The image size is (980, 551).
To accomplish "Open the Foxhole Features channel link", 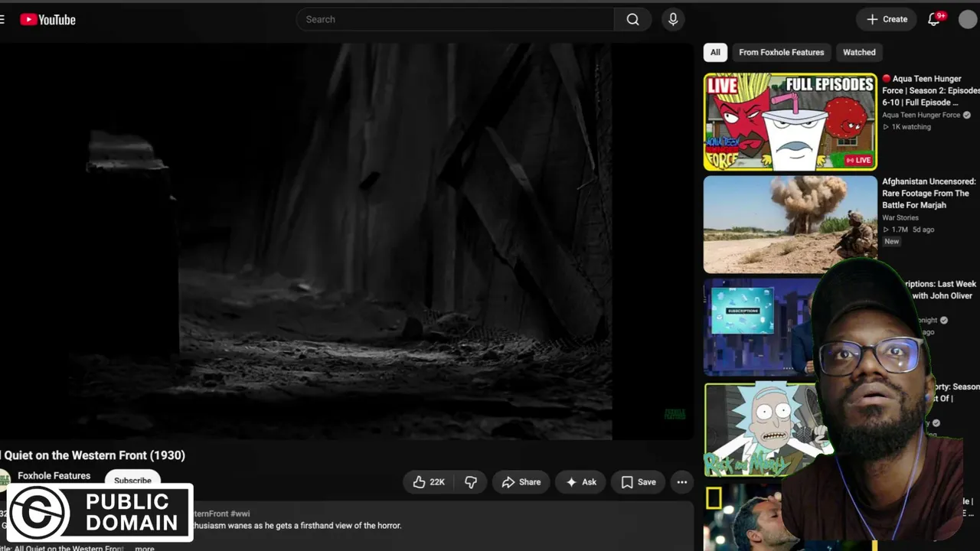I will pyautogui.click(x=54, y=476).
